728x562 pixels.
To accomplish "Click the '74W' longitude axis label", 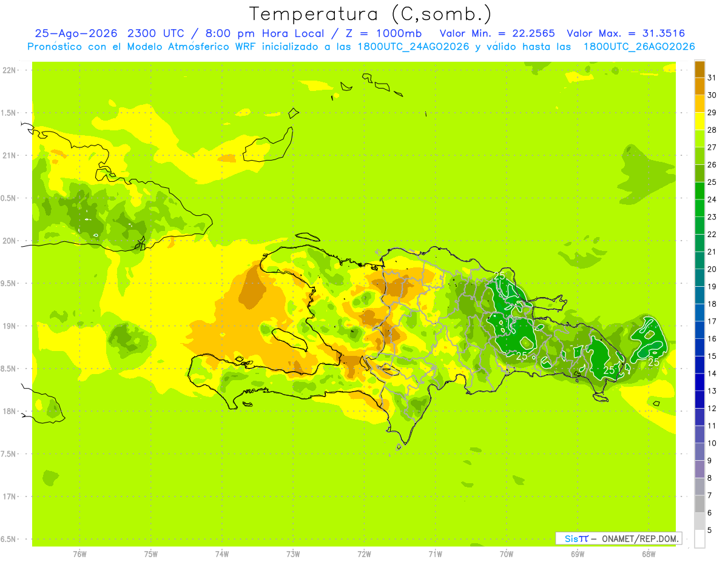I will pyautogui.click(x=222, y=554).
